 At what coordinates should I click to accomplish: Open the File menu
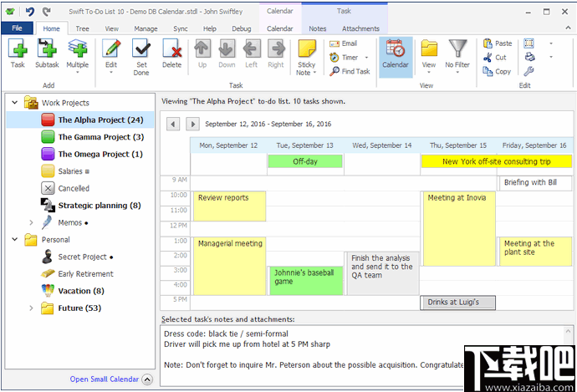tap(17, 28)
